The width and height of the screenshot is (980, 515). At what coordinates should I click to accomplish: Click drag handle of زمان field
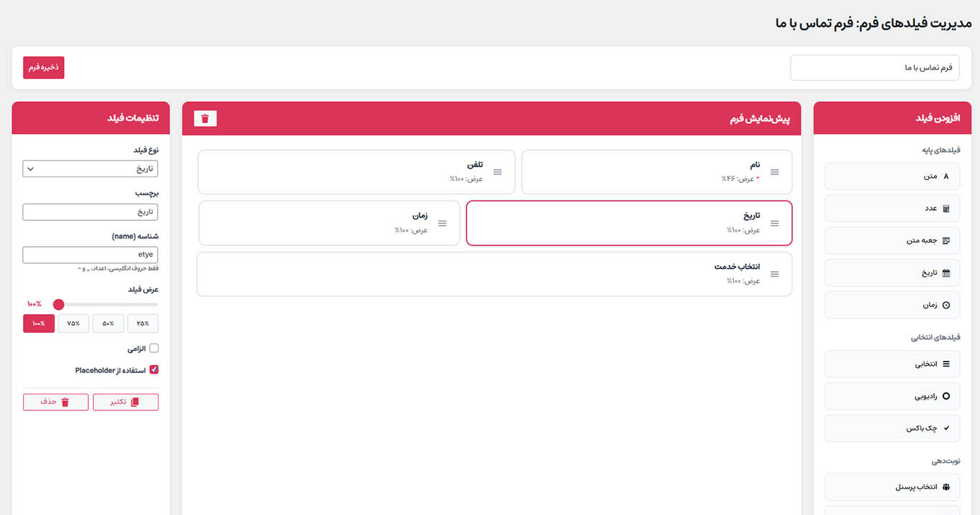(442, 223)
